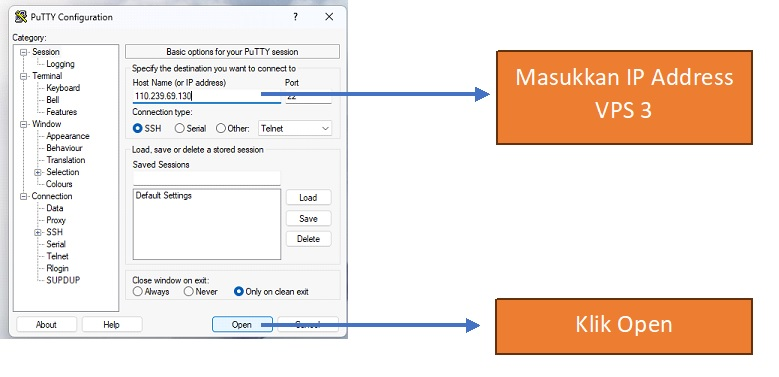Screen dimensions: 779x377
Task: Select Colours category in tree
Action: pos(59,184)
